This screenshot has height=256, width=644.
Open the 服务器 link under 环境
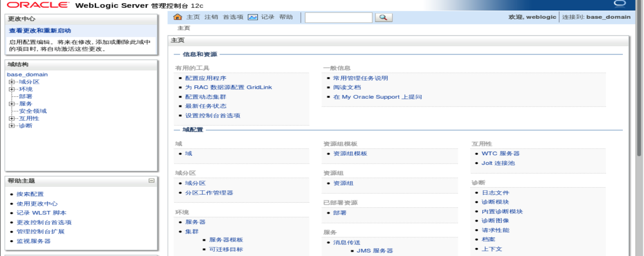(x=195, y=222)
